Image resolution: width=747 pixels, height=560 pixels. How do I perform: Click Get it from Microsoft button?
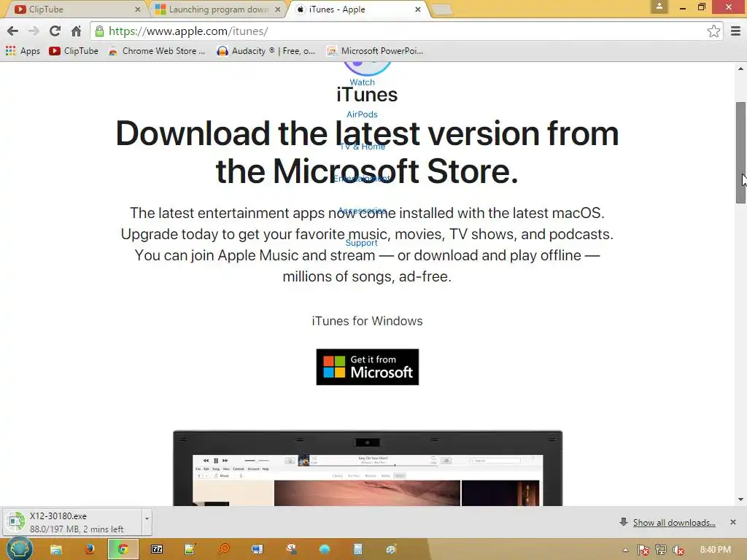click(368, 367)
